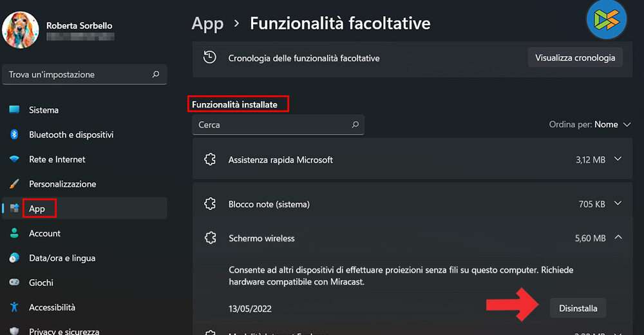Image resolution: width=644 pixels, height=335 pixels.
Task: Expand the Blocco note (sistema) entry
Action: pyautogui.click(x=618, y=204)
